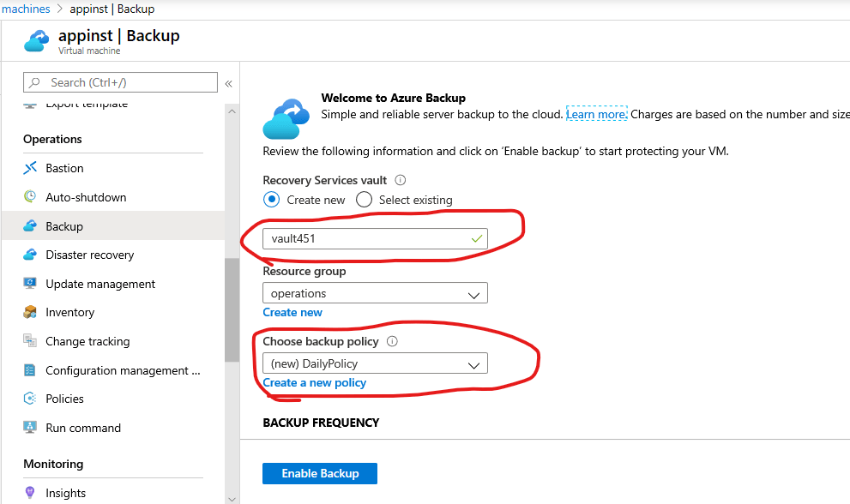Click the large Azure Backup welcome icon
Screen dimensions: 850x504
(x=286, y=118)
